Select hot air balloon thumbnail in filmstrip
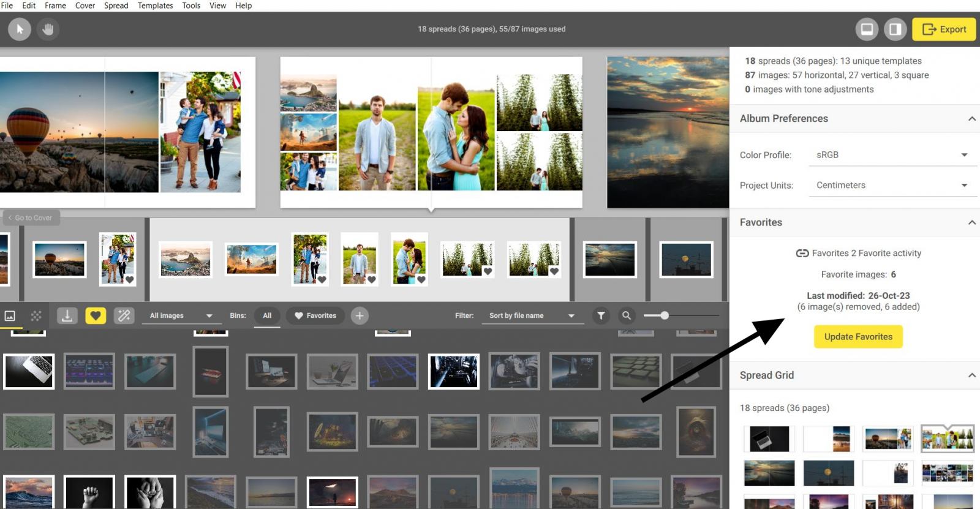Screen dimensions: 980x509 [59, 259]
